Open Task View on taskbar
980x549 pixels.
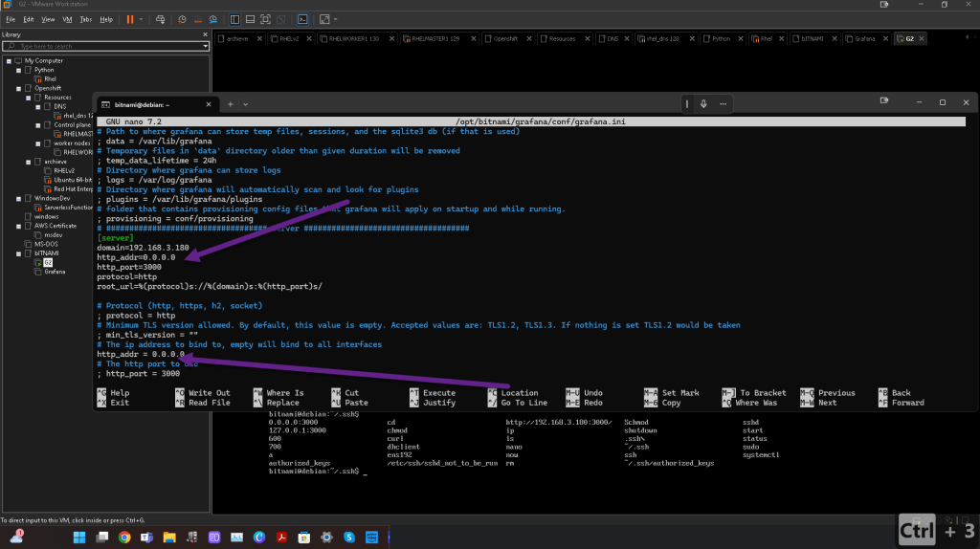[101, 538]
